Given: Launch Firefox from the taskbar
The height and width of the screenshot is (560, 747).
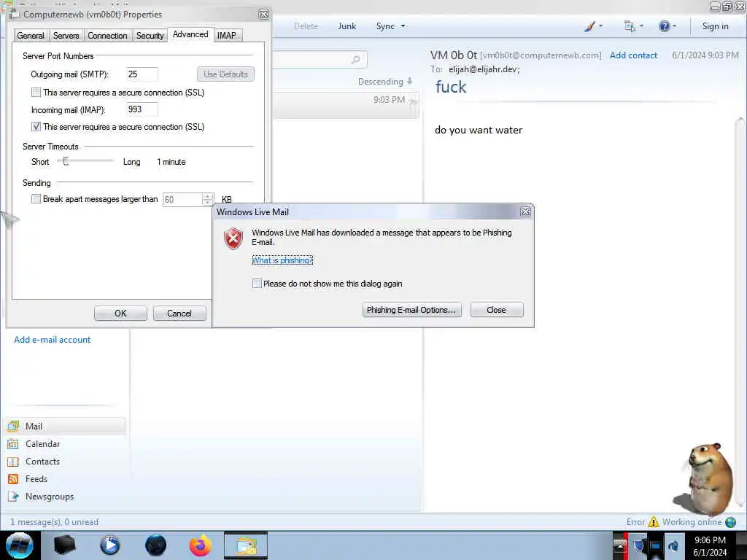Looking at the screenshot, I should 201,545.
